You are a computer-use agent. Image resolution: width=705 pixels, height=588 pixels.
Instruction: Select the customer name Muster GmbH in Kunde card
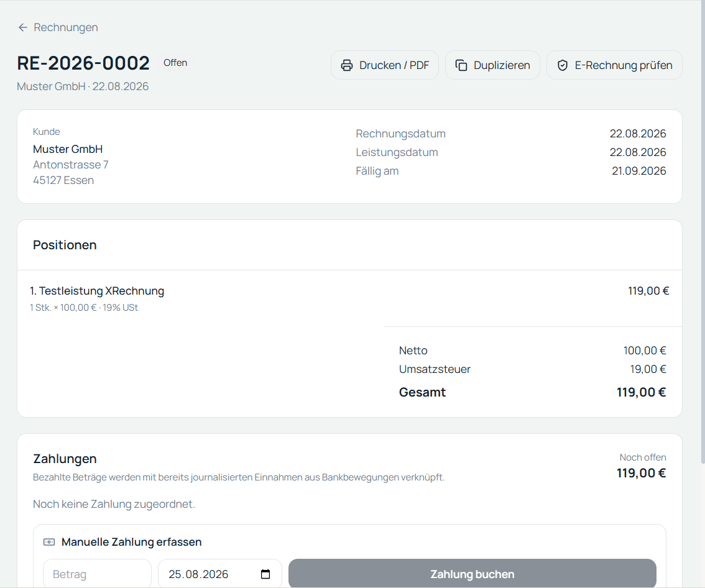click(68, 149)
